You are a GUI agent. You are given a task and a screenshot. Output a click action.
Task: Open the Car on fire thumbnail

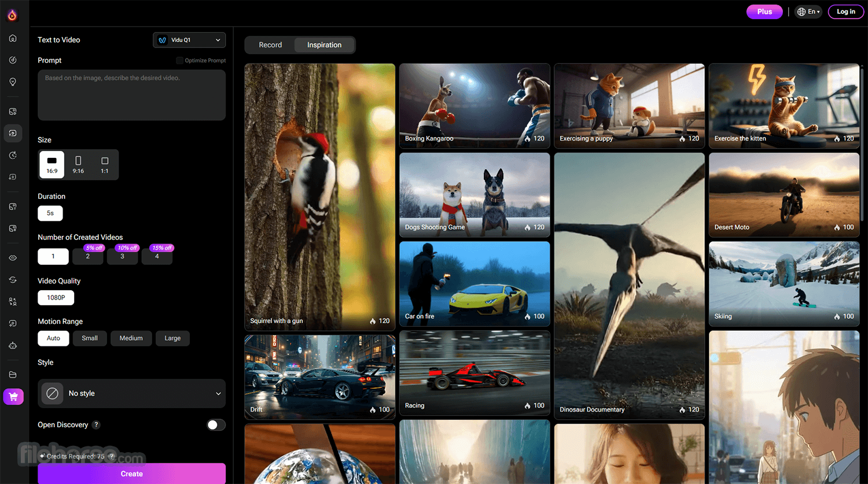(x=475, y=284)
